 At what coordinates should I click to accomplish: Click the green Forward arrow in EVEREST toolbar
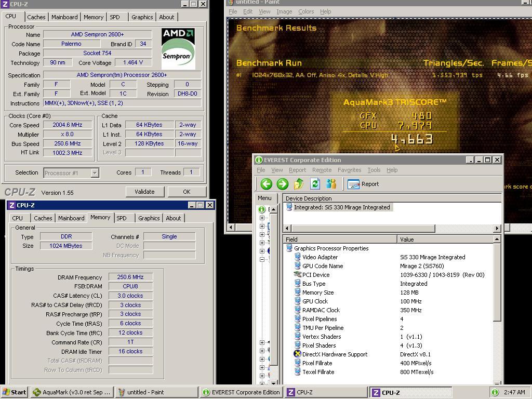[282, 184]
